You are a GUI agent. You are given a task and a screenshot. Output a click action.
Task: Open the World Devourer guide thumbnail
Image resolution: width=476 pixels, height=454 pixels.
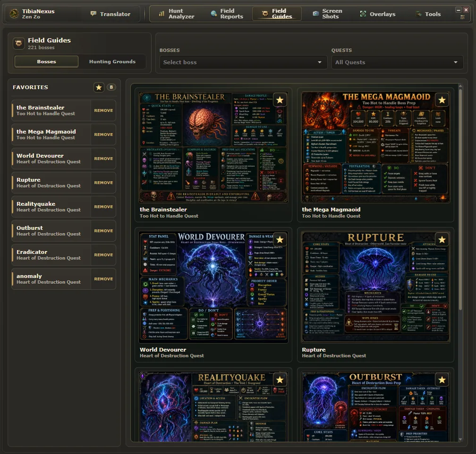213,287
